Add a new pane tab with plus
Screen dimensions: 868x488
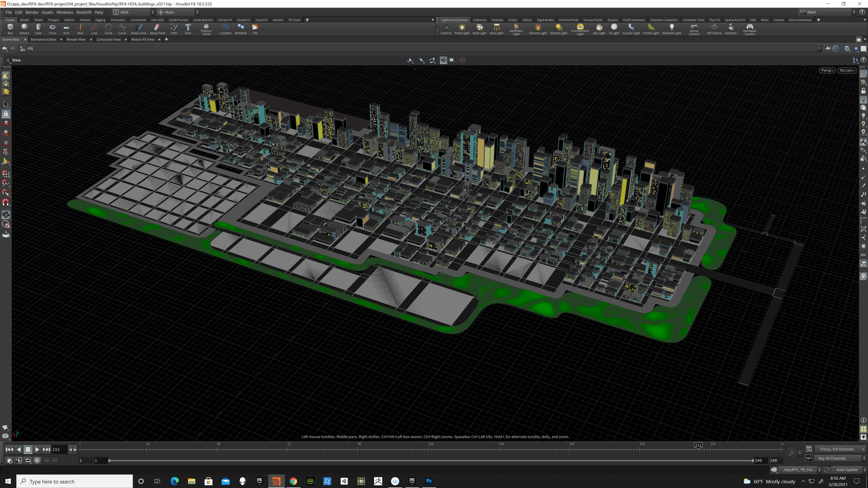click(x=166, y=39)
